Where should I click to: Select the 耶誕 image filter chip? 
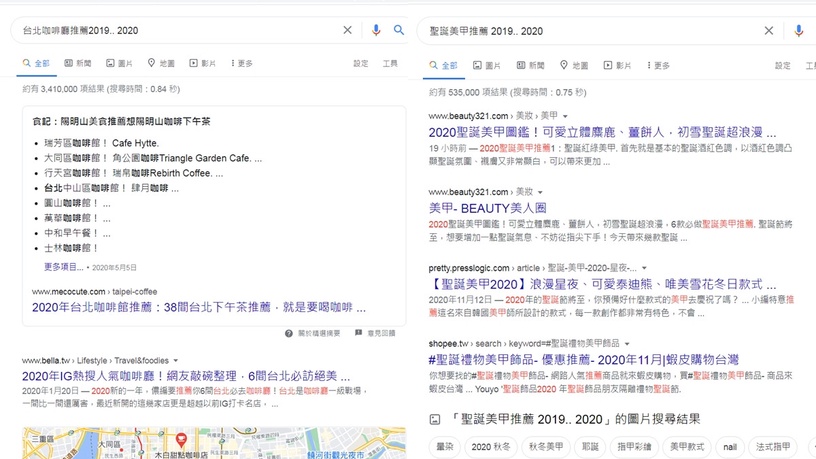(x=590, y=447)
